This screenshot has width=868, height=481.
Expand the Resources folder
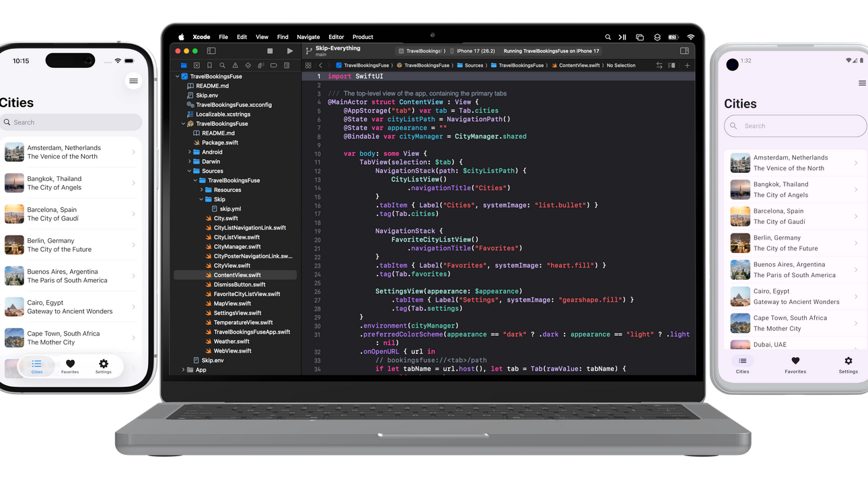[202, 190]
